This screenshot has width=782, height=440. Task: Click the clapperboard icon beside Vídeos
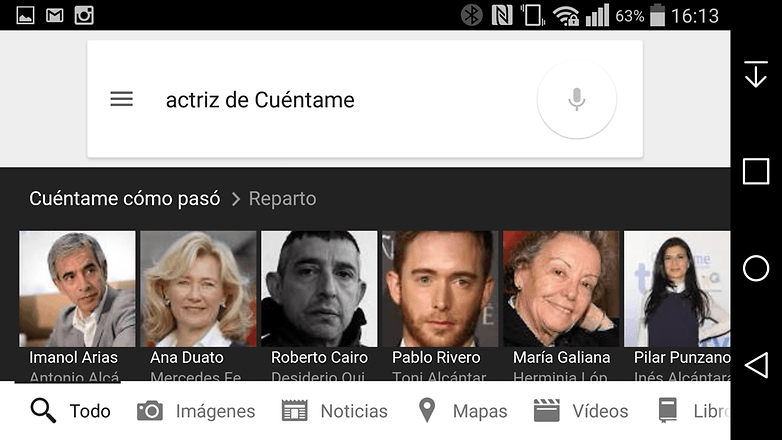click(547, 411)
